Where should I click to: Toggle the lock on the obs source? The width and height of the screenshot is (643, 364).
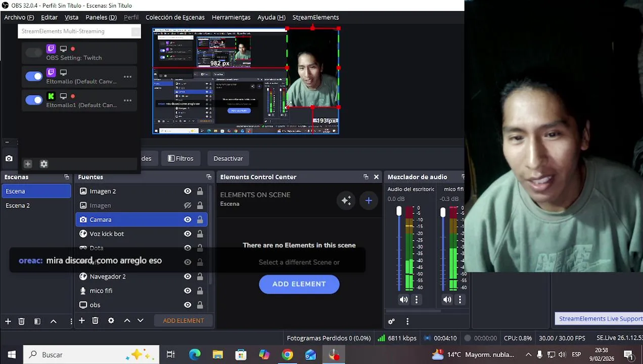pos(200,305)
